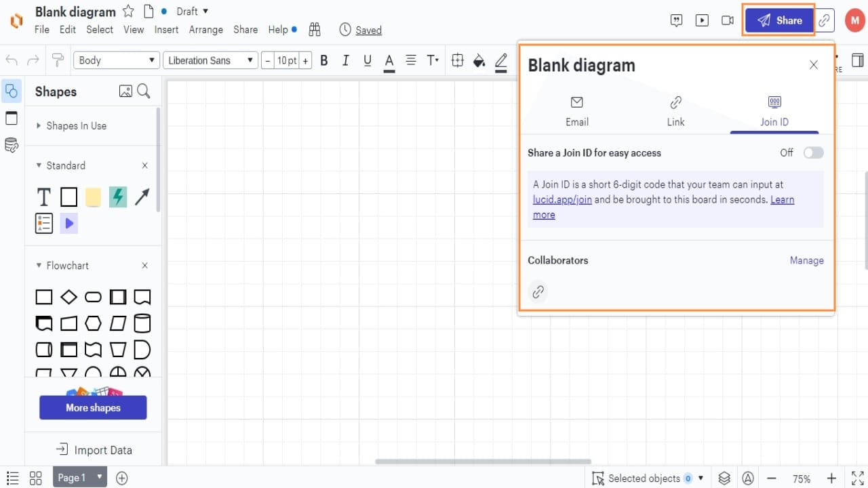Click the blue Share button
Viewport: 868px width, 488px height.
778,20
